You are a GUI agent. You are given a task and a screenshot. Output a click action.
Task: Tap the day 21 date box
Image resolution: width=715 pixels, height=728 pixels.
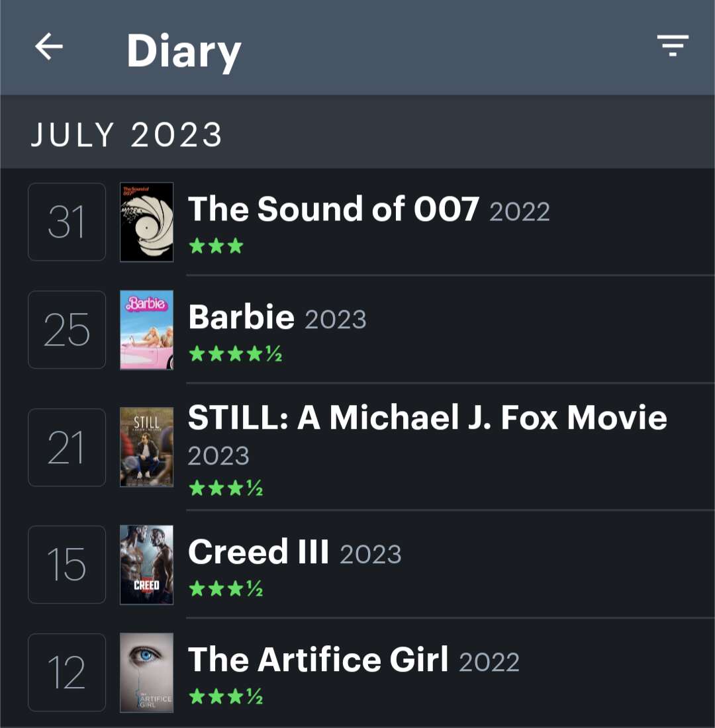click(67, 447)
